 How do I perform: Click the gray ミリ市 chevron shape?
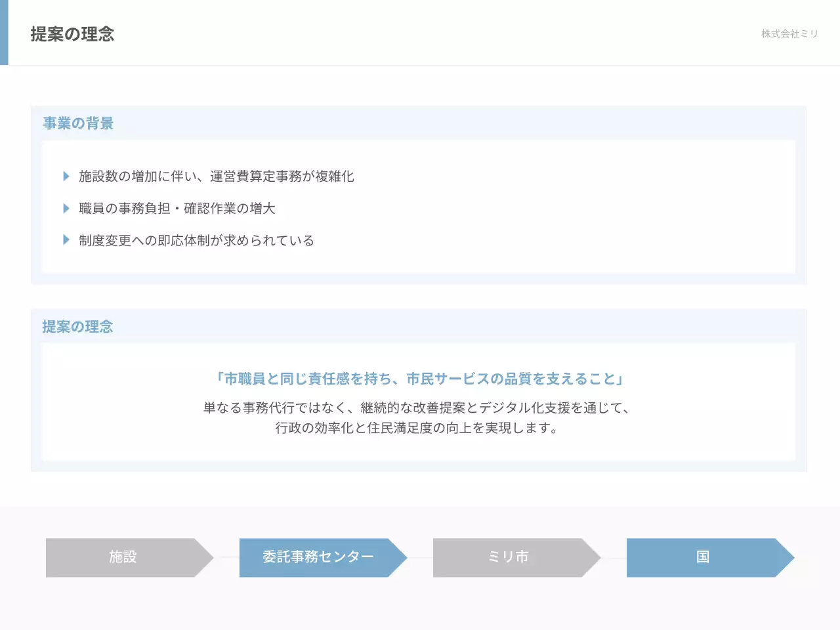point(509,557)
